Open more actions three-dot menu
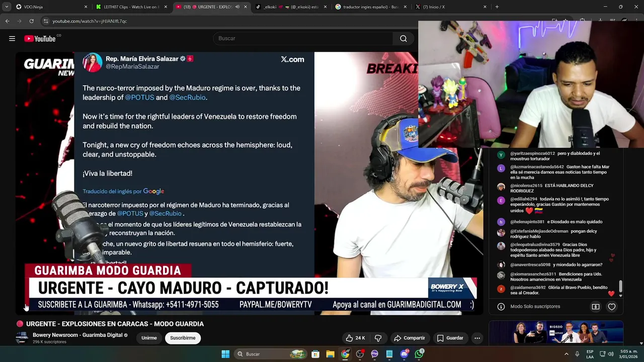644x362 pixels. click(x=477, y=338)
